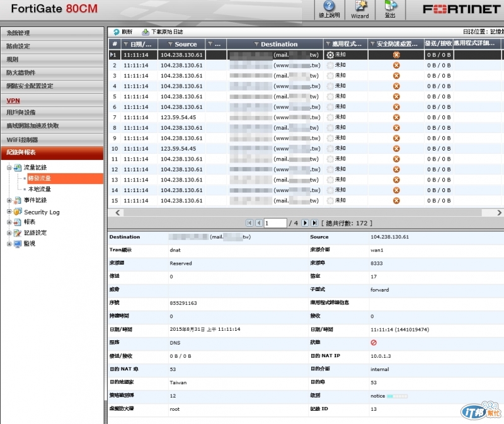504x424 pixels.
Task: Go to the next log page
Action: [305, 223]
